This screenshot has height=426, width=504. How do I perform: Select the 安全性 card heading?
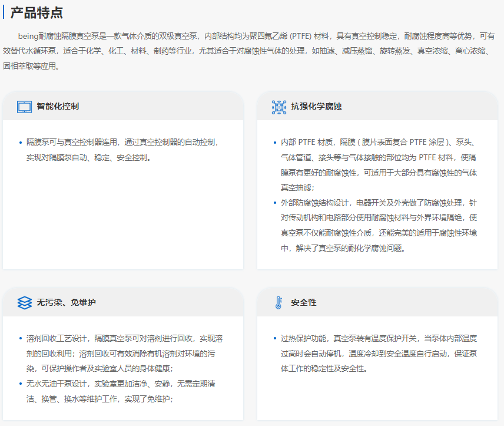(304, 302)
